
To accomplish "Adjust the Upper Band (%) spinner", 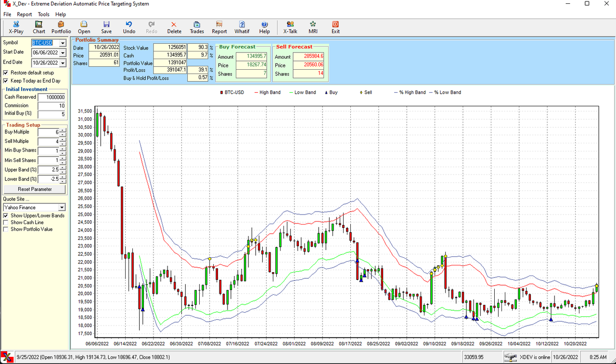I will pyautogui.click(x=63, y=170).
